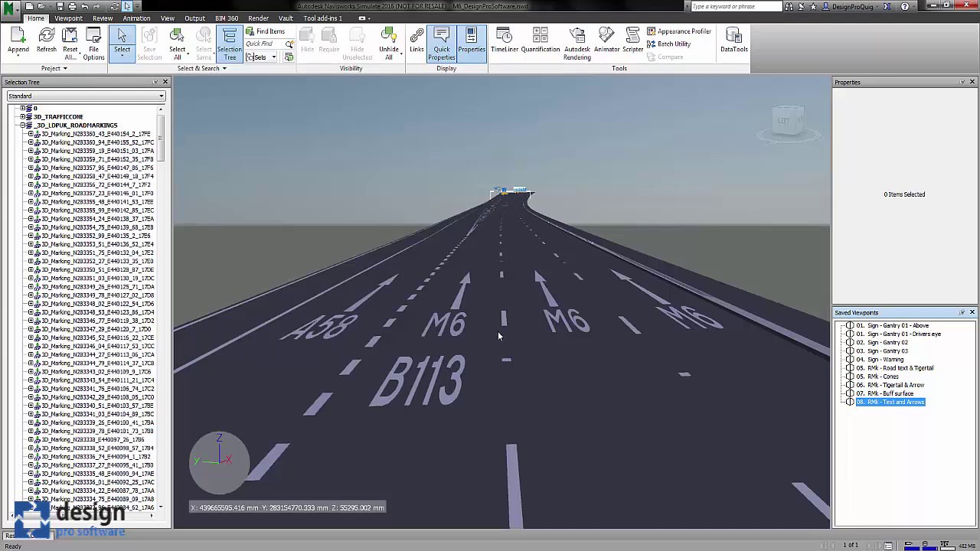The width and height of the screenshot is (980, 551).
Task: Expand the Project panel dropdown
Action: click(x=54, y=68)
